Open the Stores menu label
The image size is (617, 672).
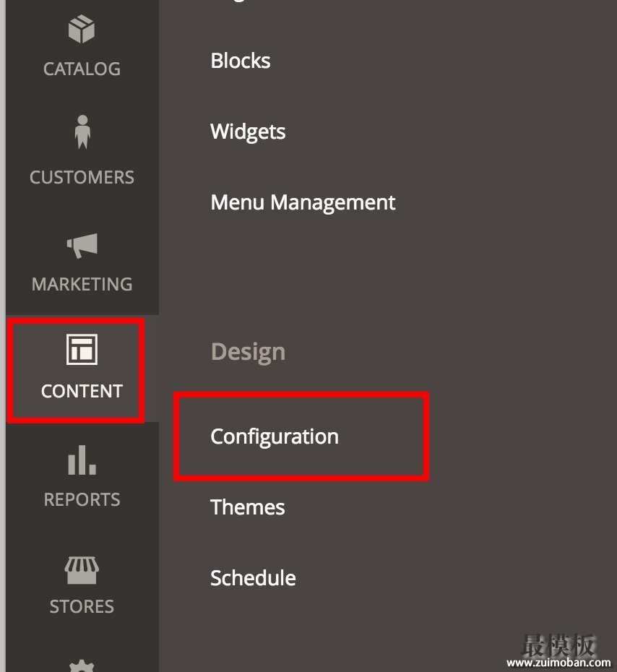pyautogui.click(x=82, y=606)
